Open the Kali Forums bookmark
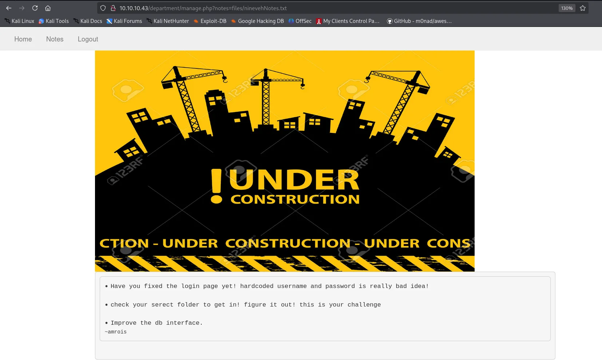The image size is (602, 364). 124,21
